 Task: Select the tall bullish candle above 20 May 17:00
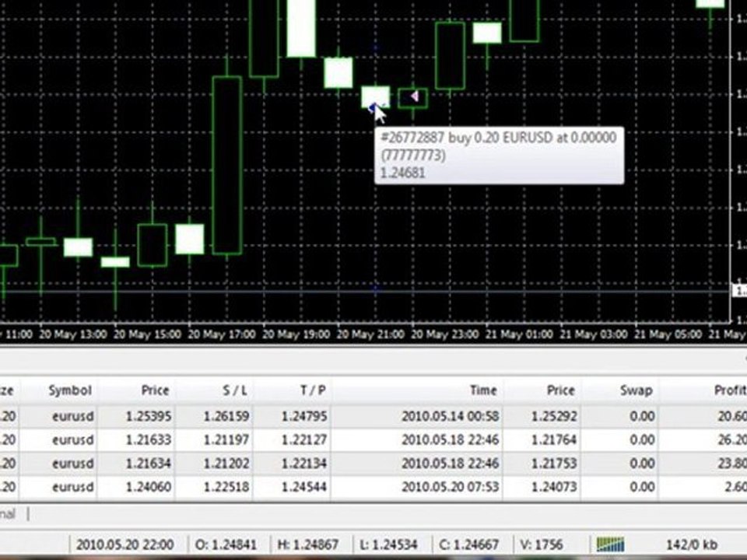click(226, 165)
